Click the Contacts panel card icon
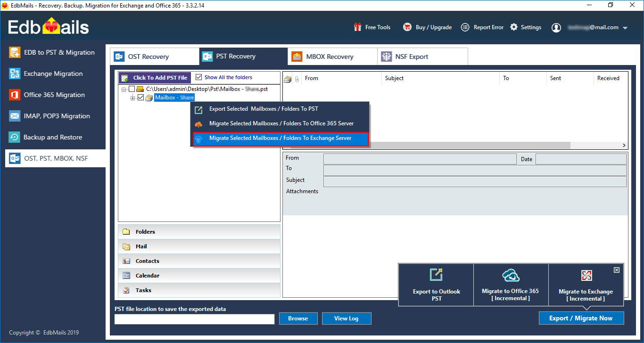Image resolution: width=644 pixels, height=343 pixels. (x=126, y=261)
